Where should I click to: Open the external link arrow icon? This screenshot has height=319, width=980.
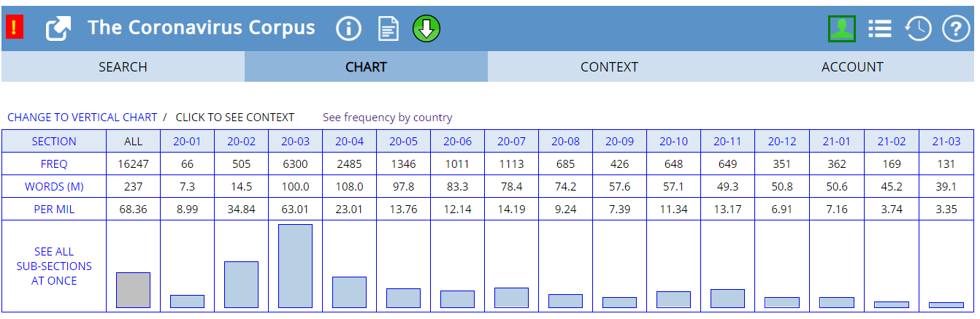pyautogui.click(x=58, y=29)
